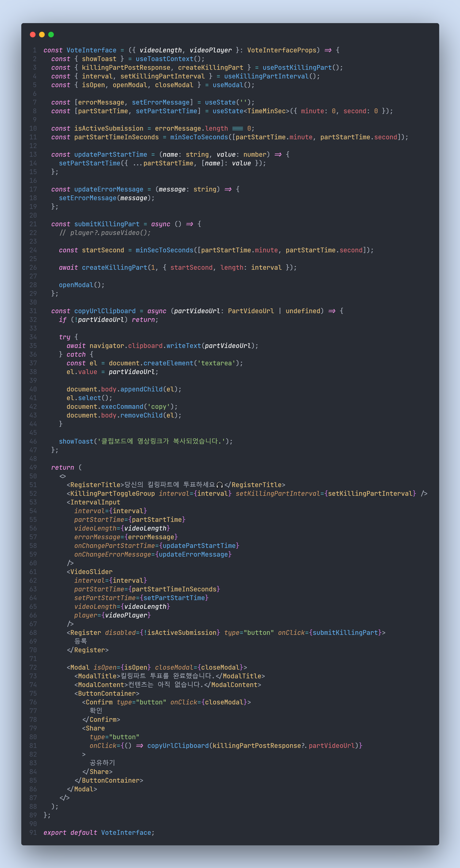Click 'export default VoteInterface' statement
Screen dimensions: 460x868
coord(99,833)
